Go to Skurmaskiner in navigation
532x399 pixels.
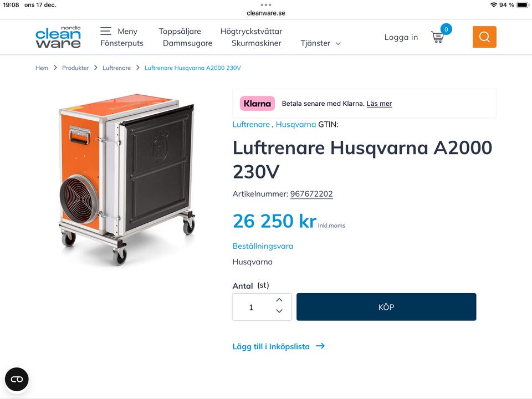point(256,43)
